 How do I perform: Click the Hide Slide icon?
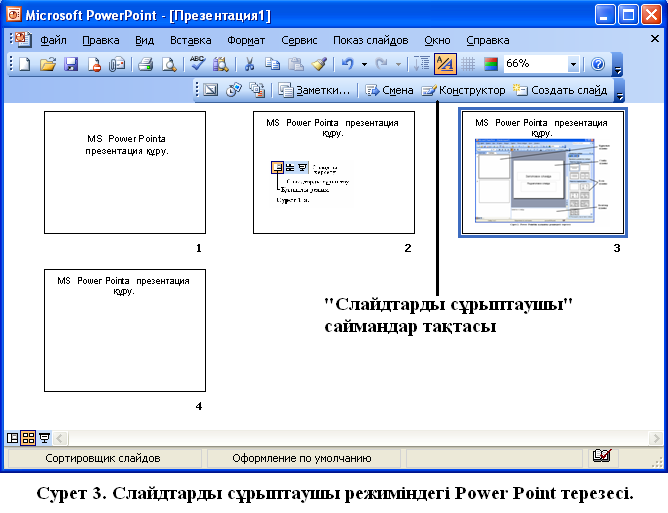click(x=211, y=90)
